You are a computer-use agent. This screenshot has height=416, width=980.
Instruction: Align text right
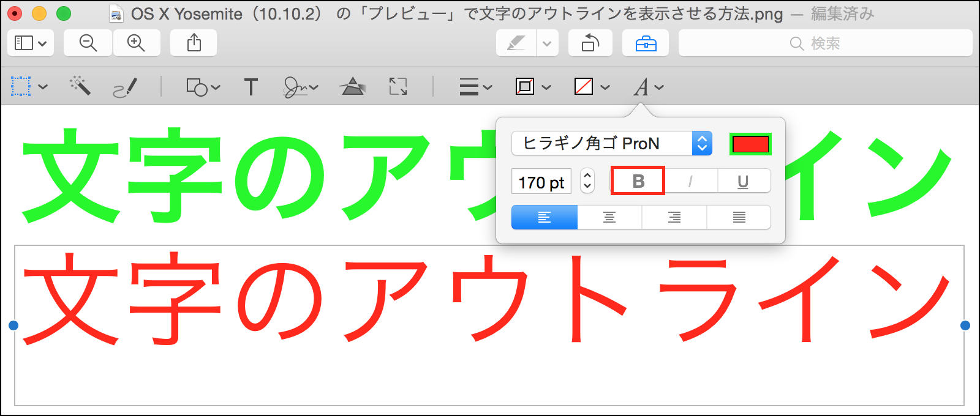(x=674, y=217)
